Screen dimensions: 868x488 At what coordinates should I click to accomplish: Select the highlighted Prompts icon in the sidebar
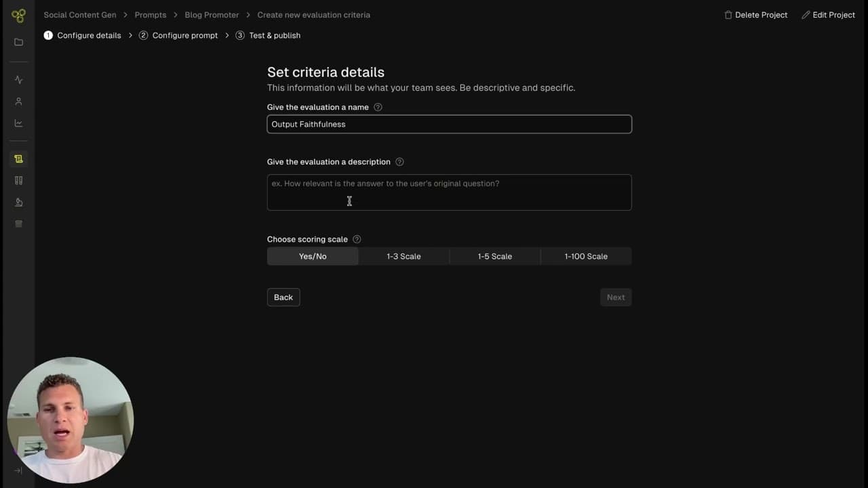18,159
